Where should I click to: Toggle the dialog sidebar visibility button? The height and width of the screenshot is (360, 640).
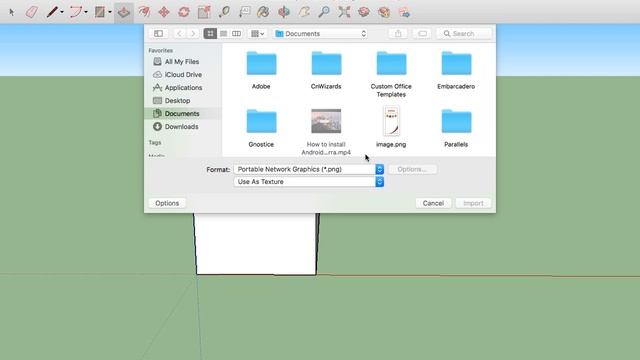(158, 33)
